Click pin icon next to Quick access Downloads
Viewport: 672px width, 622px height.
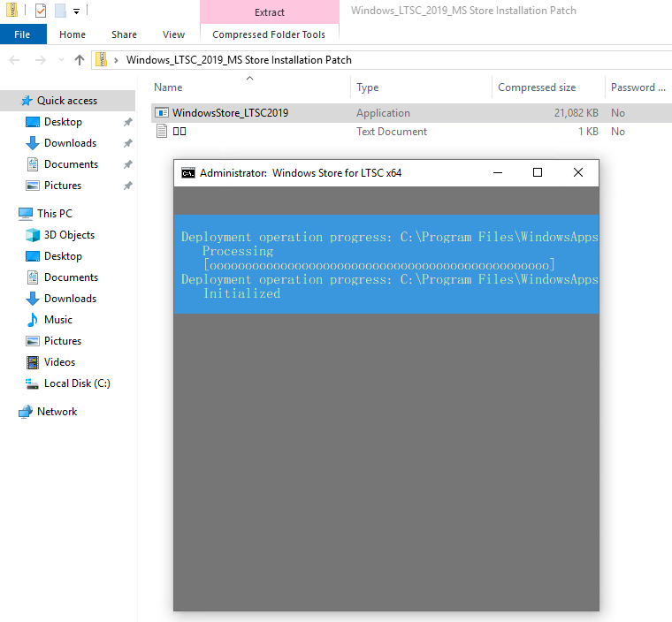[127, 143]
